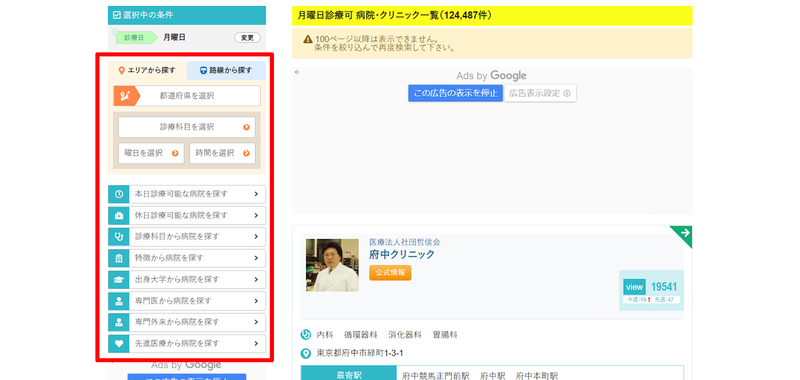Screen dimensions: 800x380
Task: Click the location pin icon beside the address
Action: pos(306,353)
